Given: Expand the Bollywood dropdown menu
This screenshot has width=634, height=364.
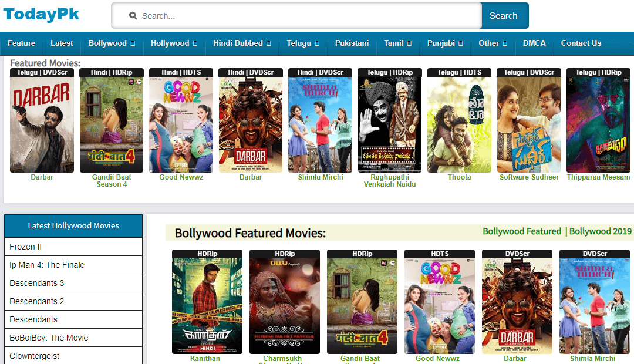Looking at the screenshot, I should (x=112, y=43).
